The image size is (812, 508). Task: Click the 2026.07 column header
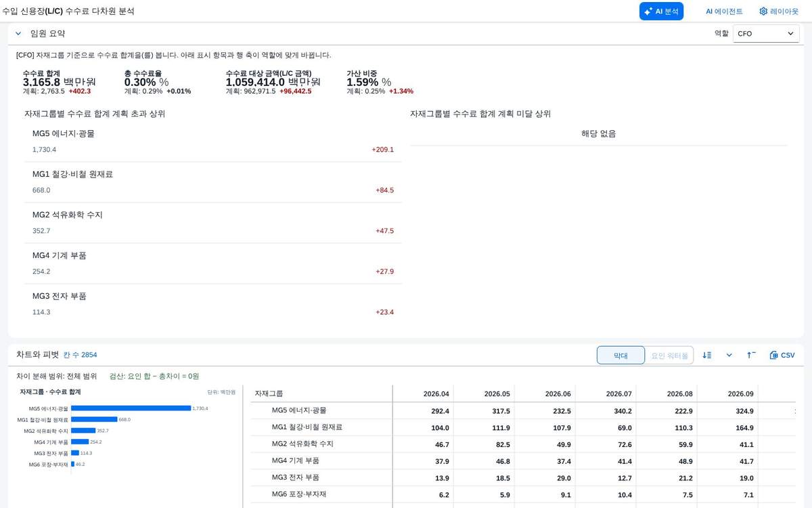[606, 394]
